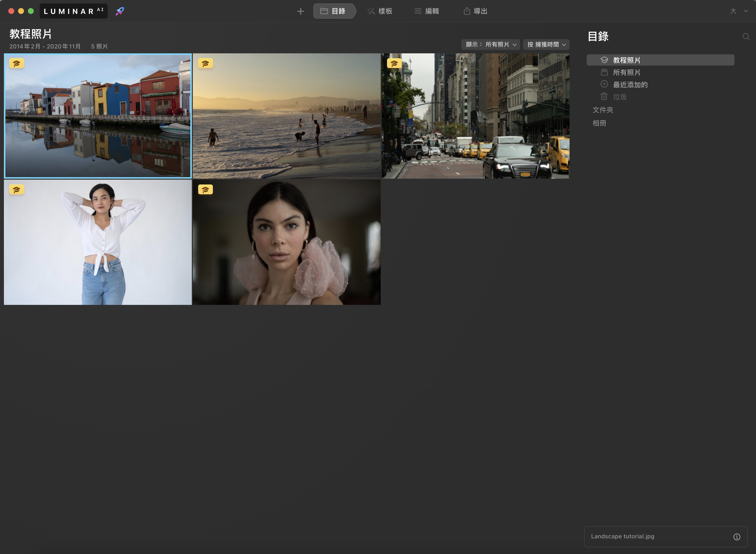
Task: Click the info icon next to filename
Action: [x=737, y=537]
